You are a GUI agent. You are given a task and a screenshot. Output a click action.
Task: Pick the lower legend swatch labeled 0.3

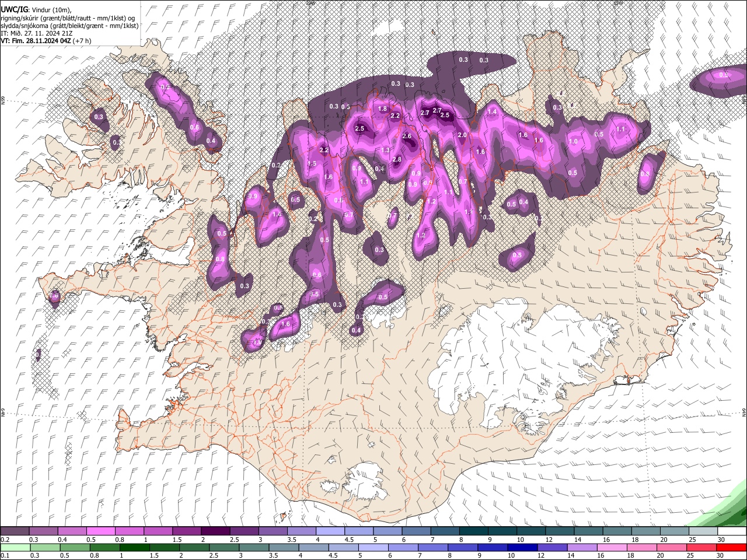point(44,547)
